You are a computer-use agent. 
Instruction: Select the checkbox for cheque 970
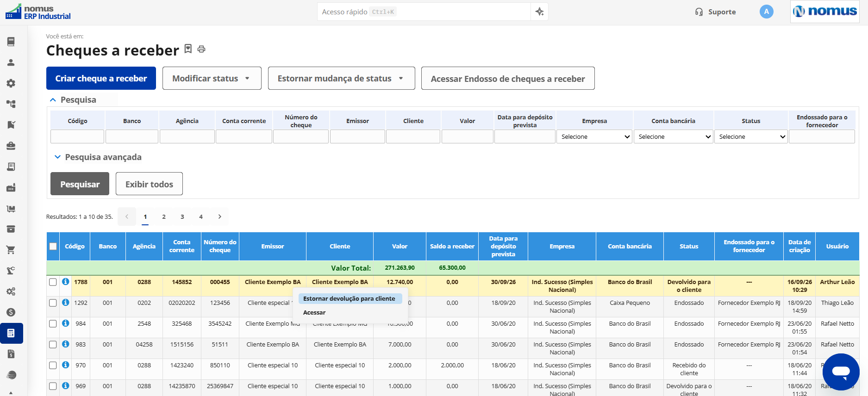53,365
